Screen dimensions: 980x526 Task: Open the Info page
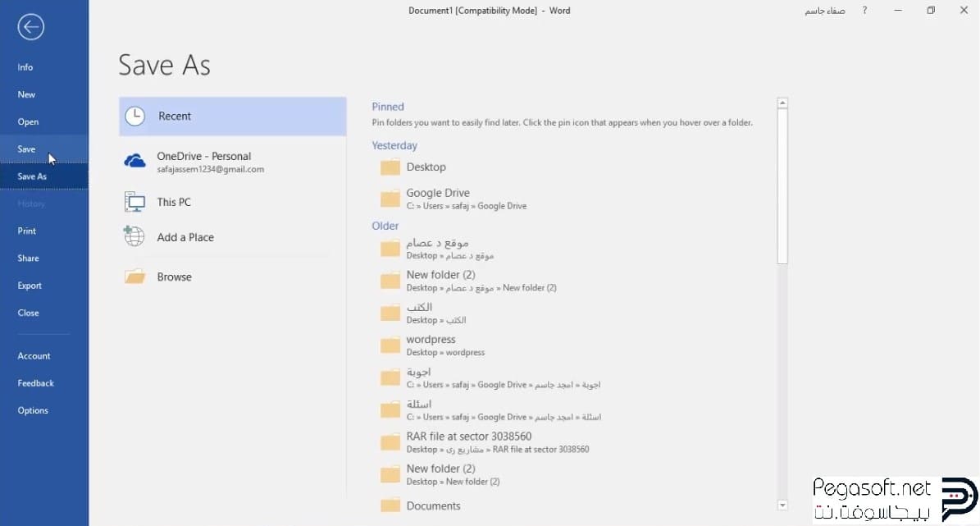pyautogui.click(x=43, y=67)
